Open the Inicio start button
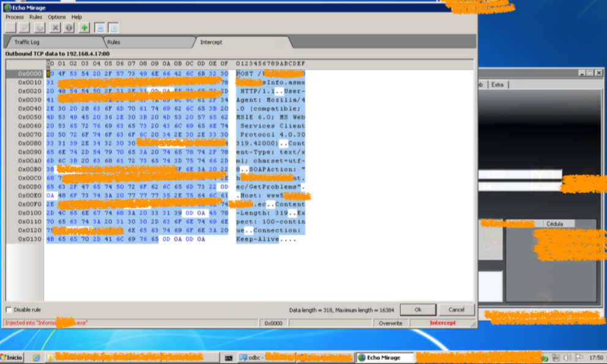 (x=12, y=357)
